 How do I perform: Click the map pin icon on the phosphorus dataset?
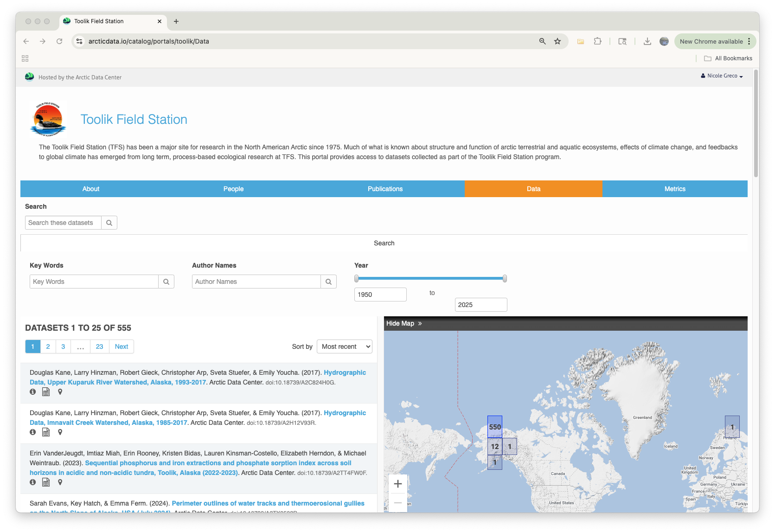pos(60,482)
